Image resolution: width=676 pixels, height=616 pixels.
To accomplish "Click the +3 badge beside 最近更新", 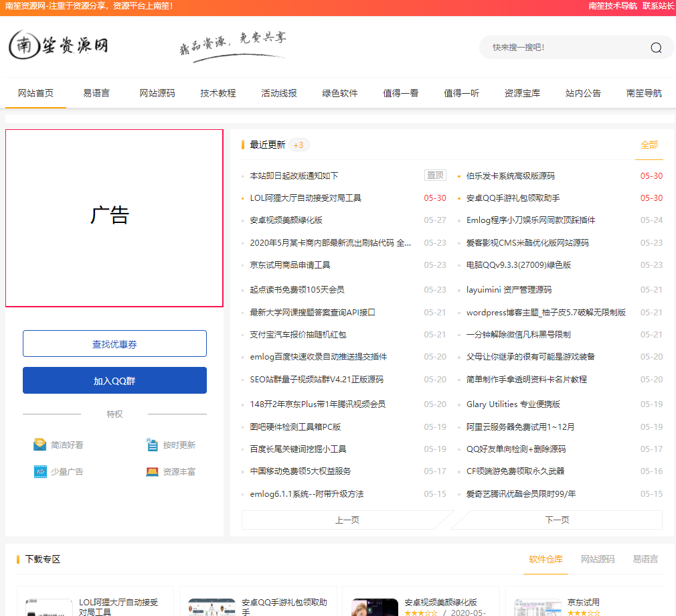I will pos(299,145).
